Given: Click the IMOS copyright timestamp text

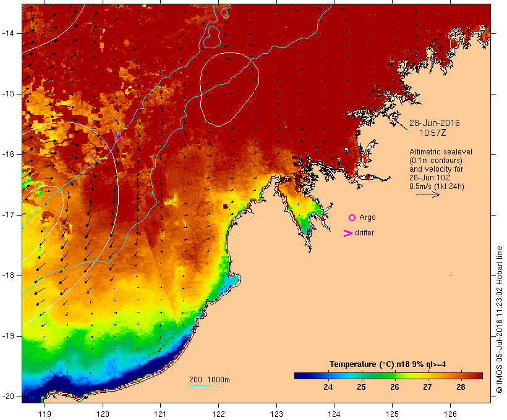Looking at the screenshot, I should pyautogui.click(x=499, y=319).
